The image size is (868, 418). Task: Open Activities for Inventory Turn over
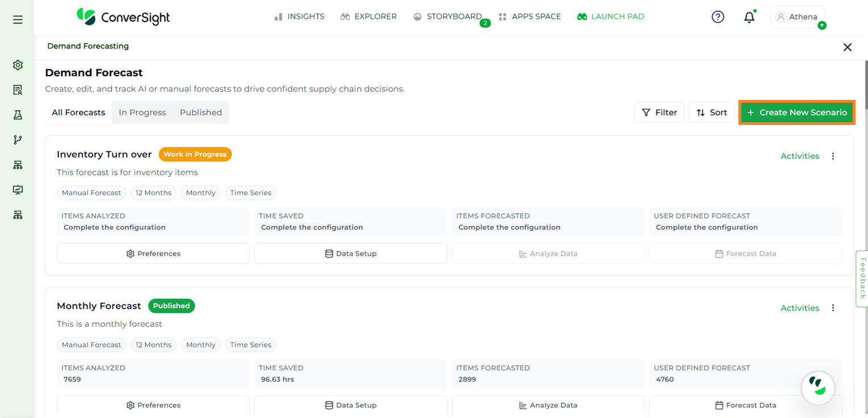(799, 156)
